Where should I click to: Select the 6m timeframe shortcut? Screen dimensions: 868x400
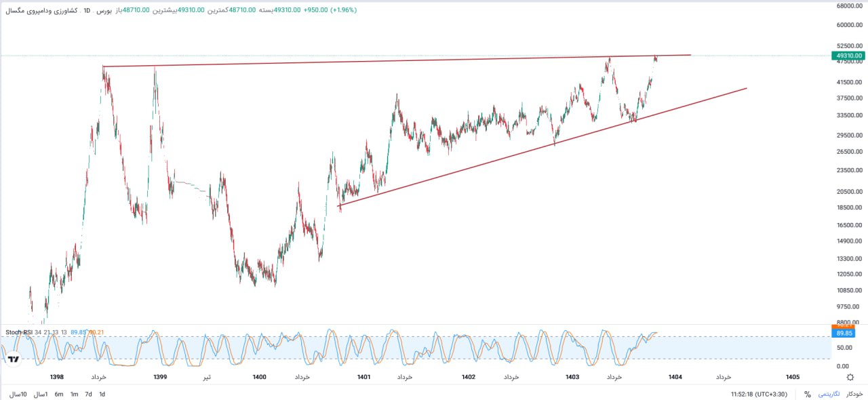58,393
